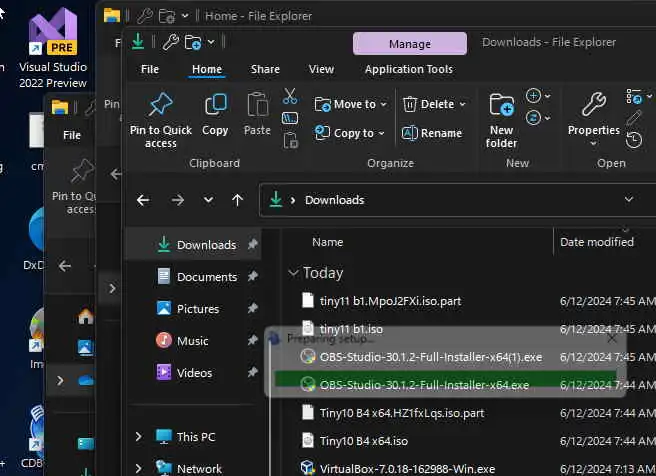Image resolution: width=656 pixels, height=476 pixels.
Task: Expand the address bar history dropdown
Action: point(628,199)
